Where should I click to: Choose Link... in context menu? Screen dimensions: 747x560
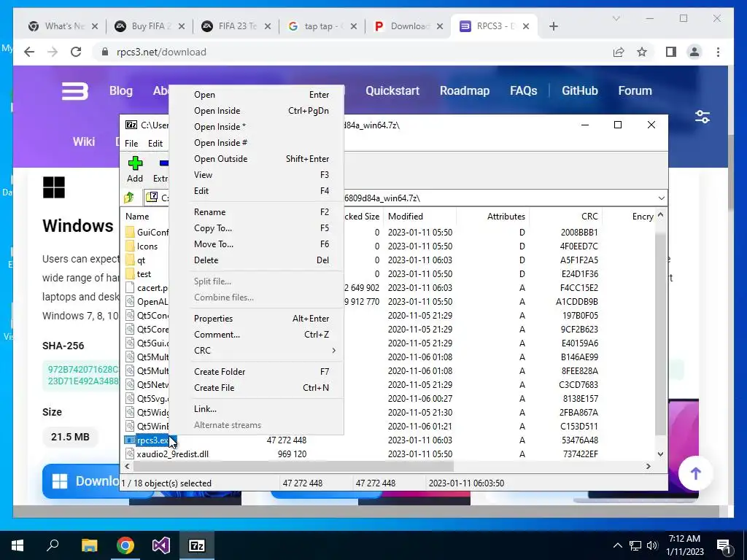(x=256, y=409)
